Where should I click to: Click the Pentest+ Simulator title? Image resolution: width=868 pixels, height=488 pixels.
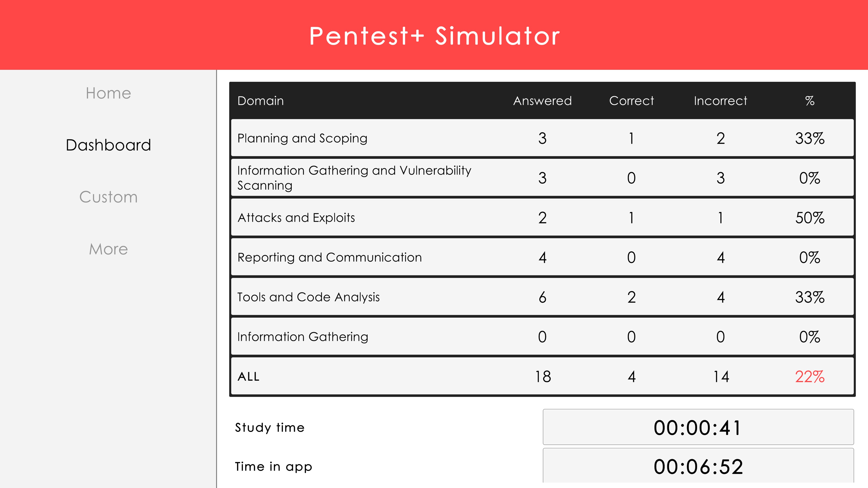pyautogui.click(x=434, y=36)
